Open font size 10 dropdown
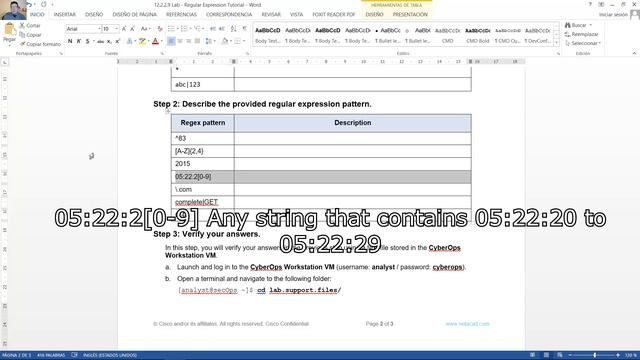640x360 pixels. (x=117, y=29)
